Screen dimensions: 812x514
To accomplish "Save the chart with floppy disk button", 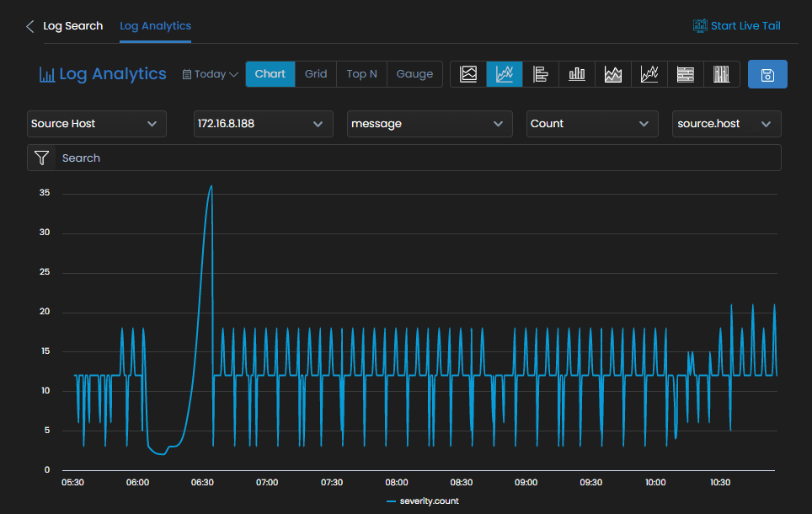I will pyautogui.click(x=767, y=74).
